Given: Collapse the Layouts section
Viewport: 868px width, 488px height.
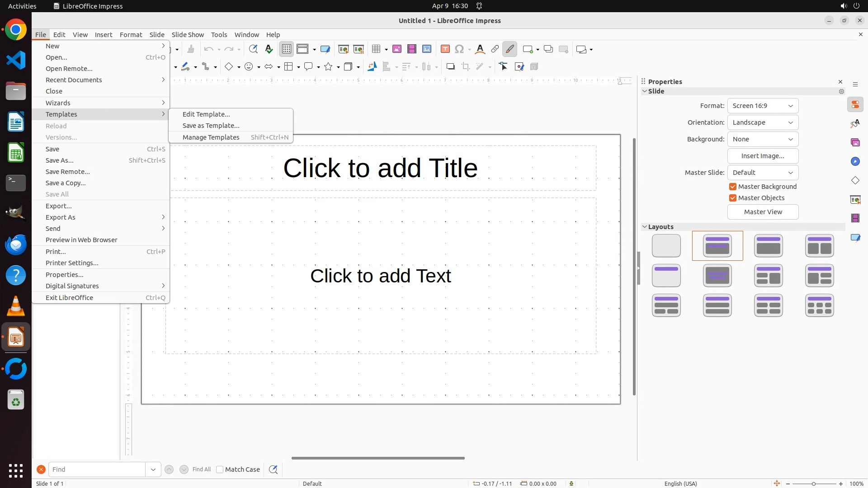Looking at the screenshot, I should coord(645,227).
